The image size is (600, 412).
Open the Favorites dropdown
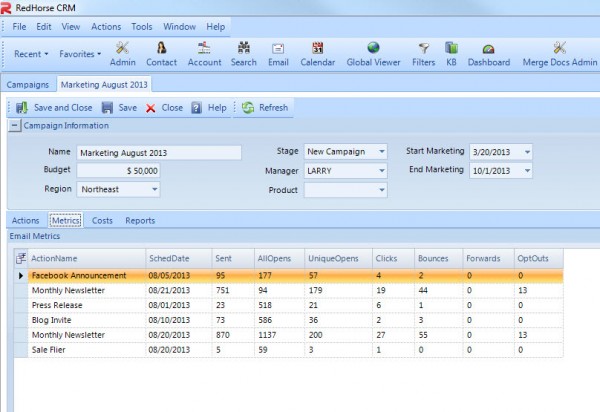pyautogui.click(x=80, y=54)
